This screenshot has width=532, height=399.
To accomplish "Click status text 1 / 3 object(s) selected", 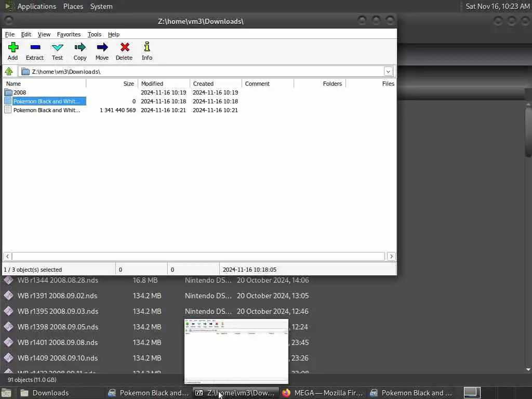I will click(x=33, y=270).
